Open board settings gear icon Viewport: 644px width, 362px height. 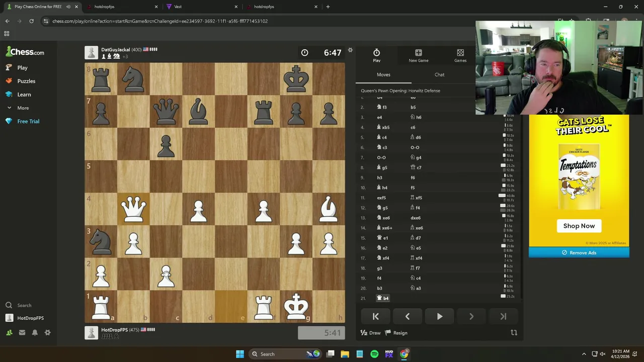point(350,50)
